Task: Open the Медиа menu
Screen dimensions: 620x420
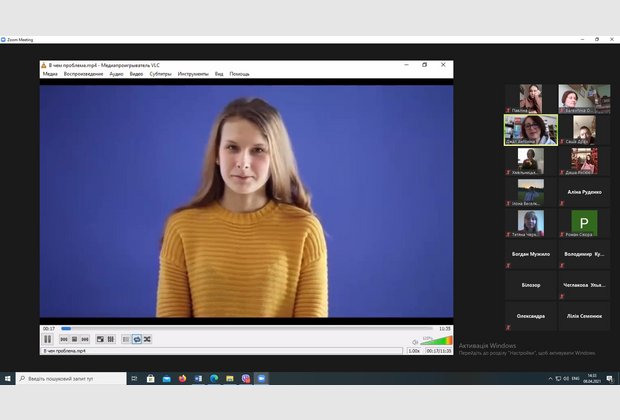Action: click(50, 74)
